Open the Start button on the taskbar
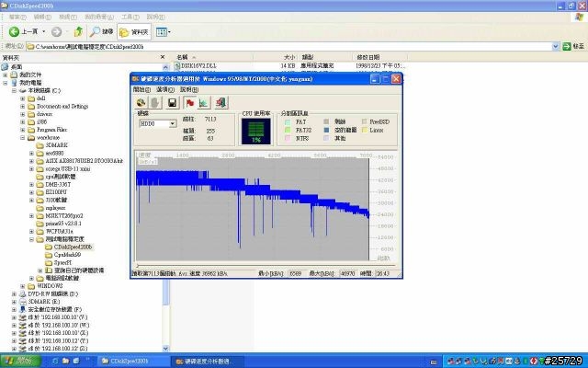The height and width of the screenshot is (368, 588). pos(20,362)
